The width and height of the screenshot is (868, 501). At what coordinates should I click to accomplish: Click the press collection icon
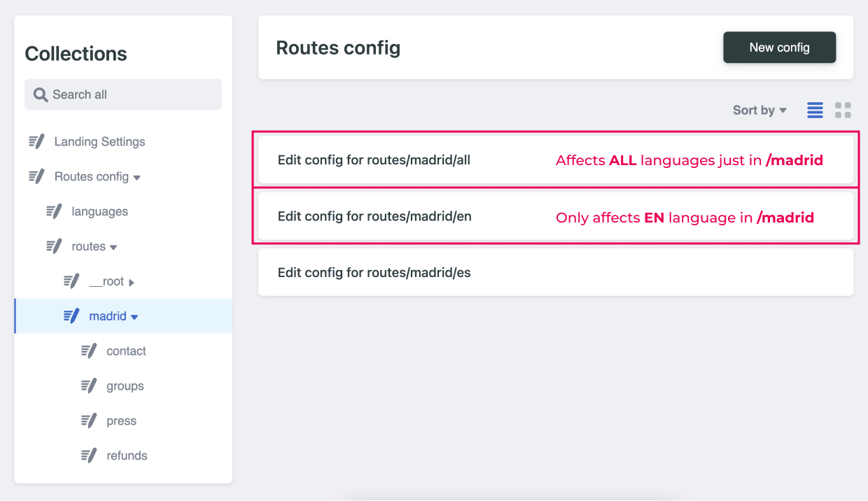[x=89, y=421]
